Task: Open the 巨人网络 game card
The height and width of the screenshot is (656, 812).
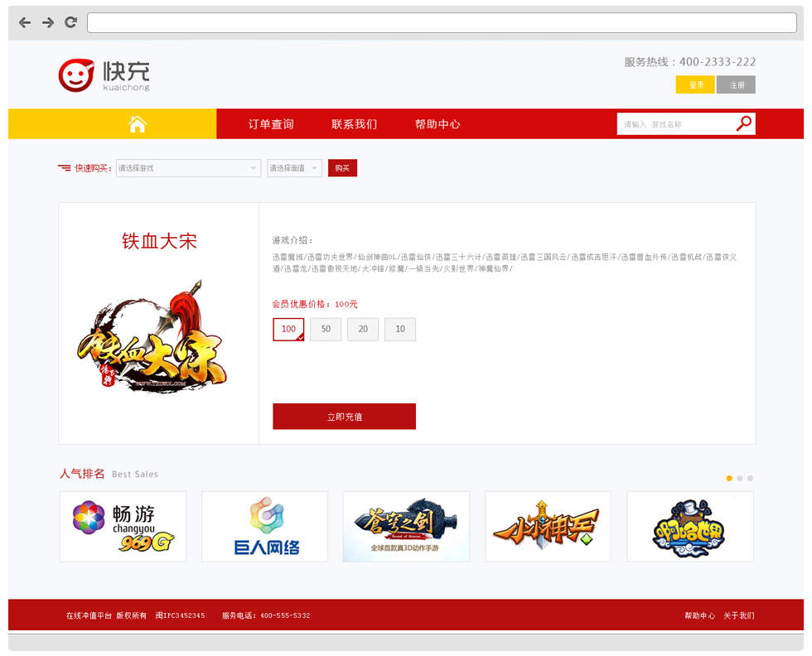Action: 264,527
